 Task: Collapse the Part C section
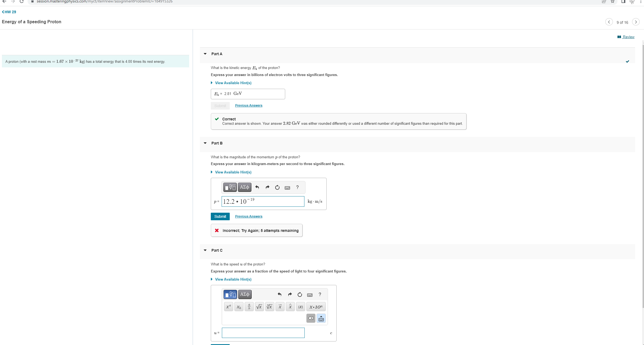pos(205,250)
